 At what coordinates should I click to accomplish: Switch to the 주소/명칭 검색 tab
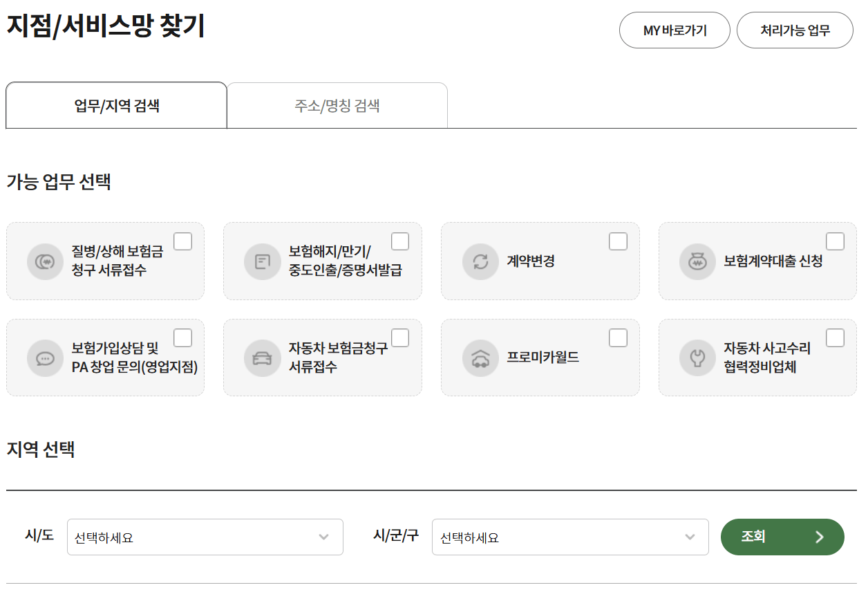(337, 104)
